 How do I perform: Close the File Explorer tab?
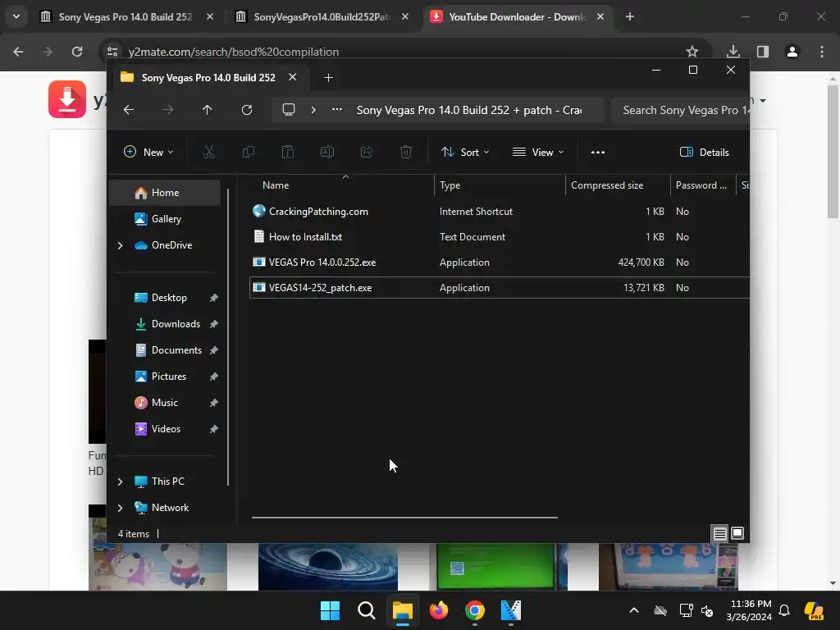pos(293,77)
